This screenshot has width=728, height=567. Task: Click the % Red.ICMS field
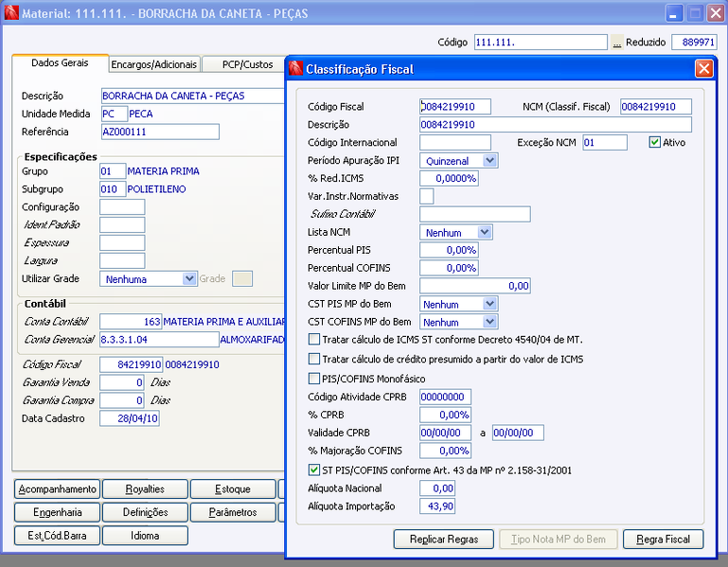tap(449, 178)
